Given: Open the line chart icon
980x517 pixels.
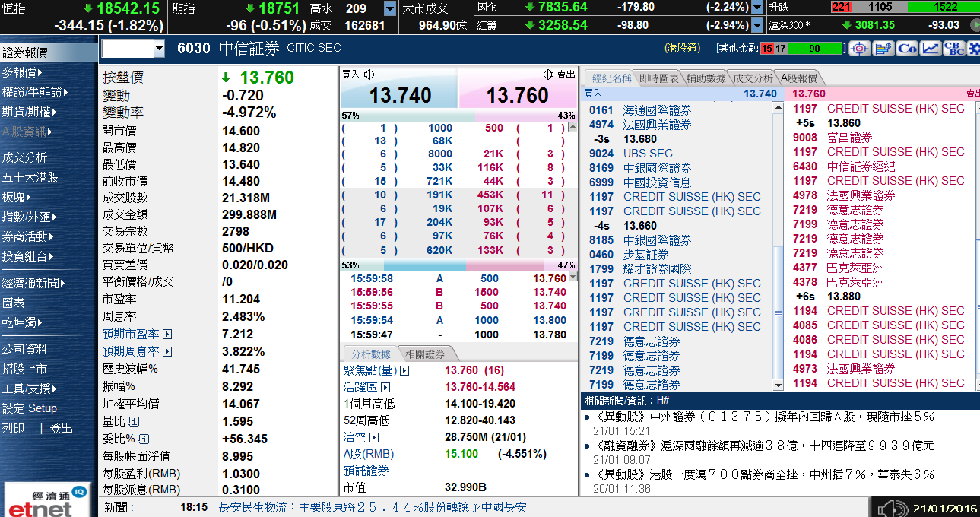Looking at the screenshot, I should point(931,49).
